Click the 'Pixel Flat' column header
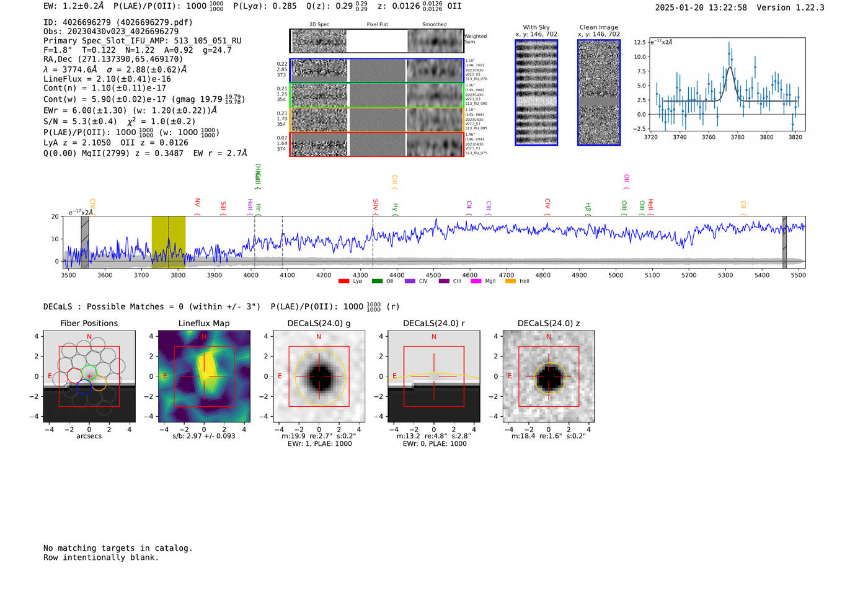Image resolution: width=868 pixels, height=591 pixels. tap(377, 25)
